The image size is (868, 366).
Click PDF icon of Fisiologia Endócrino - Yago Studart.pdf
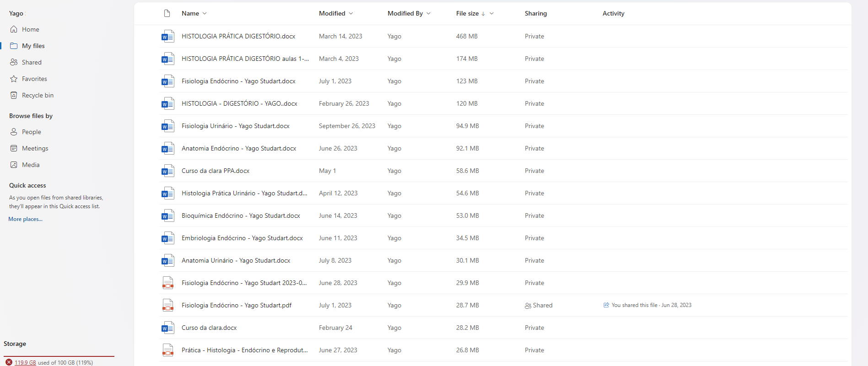click(x=167, y=305)
